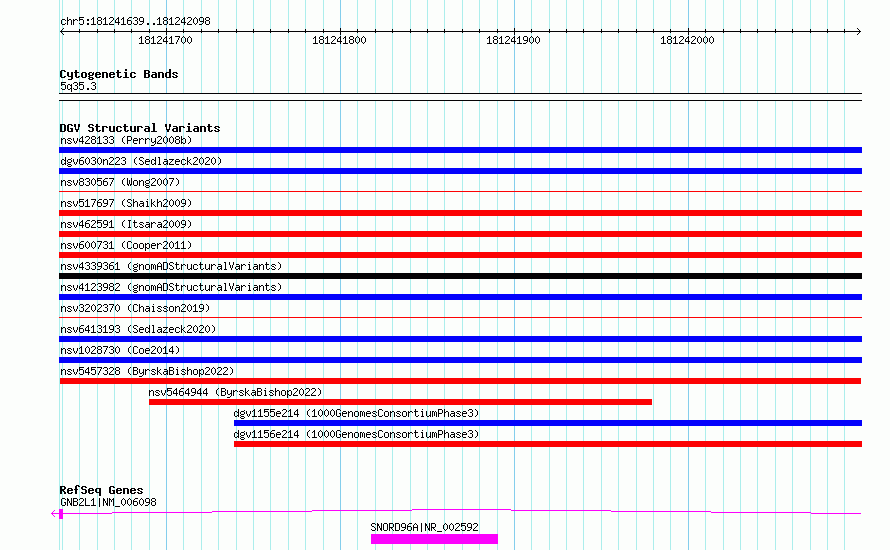Click ruler position label 181241900
The height and width of the screenshot is (550, 890).
point(513,40)
